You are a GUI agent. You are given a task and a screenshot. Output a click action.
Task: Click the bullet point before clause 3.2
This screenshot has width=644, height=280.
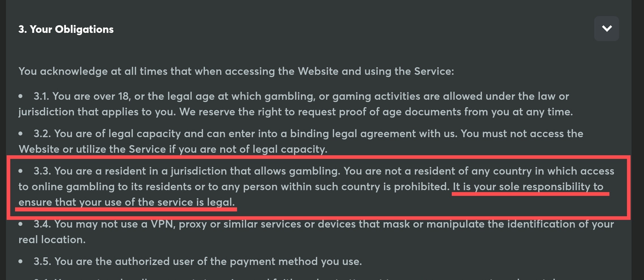[21, 134]
